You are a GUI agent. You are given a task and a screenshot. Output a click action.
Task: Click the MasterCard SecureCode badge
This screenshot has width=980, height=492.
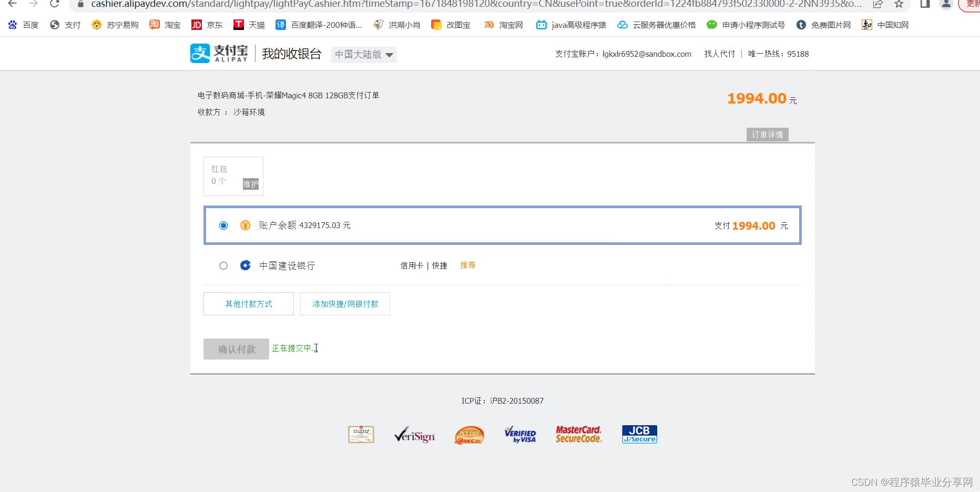click(579, 435)
